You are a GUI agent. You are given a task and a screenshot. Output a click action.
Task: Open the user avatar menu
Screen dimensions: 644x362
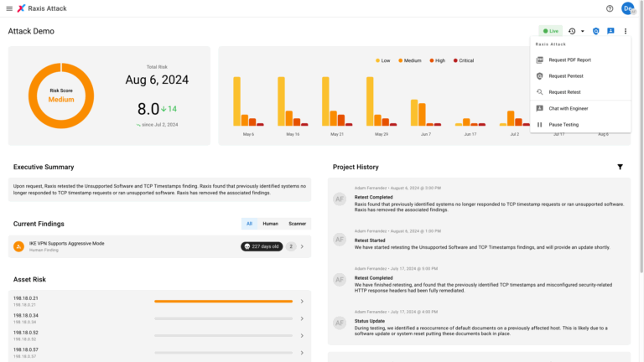click(628, 8)
